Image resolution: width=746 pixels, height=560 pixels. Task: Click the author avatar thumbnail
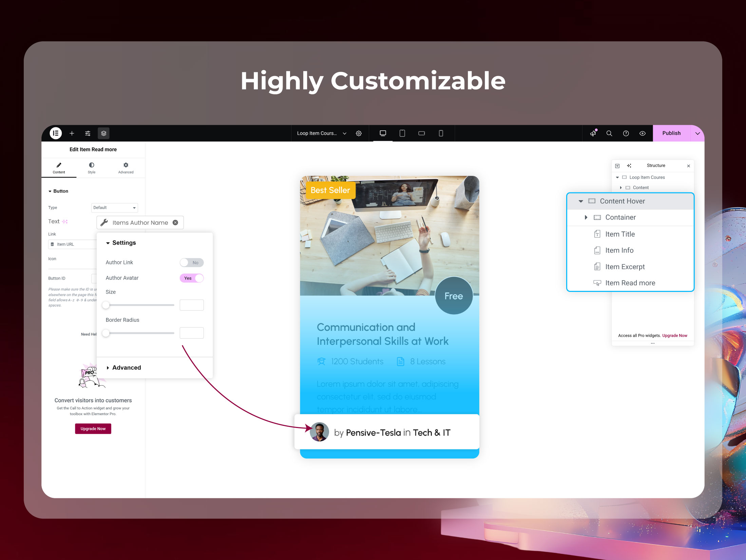click(319, 432)
